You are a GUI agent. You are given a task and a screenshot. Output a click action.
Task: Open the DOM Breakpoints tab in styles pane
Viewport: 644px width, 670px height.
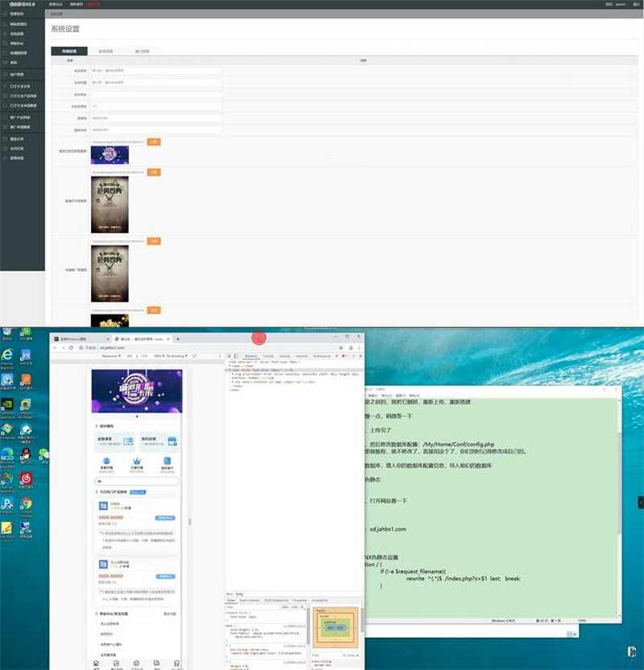[x=277, y=601]
